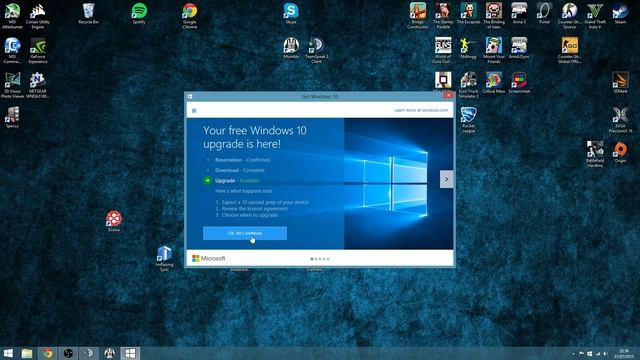Show hidden system tray icons arrow

point(573,354)
